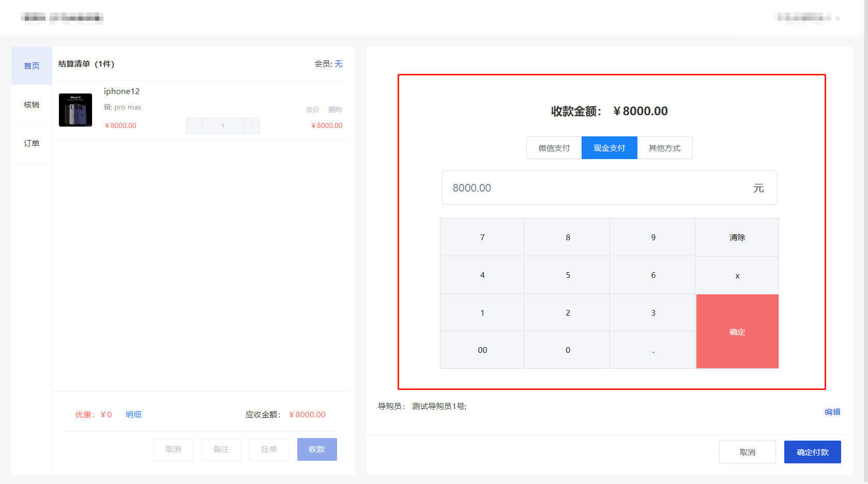
Task: Click the blue 确定付款 button
Action: point(812,452)
